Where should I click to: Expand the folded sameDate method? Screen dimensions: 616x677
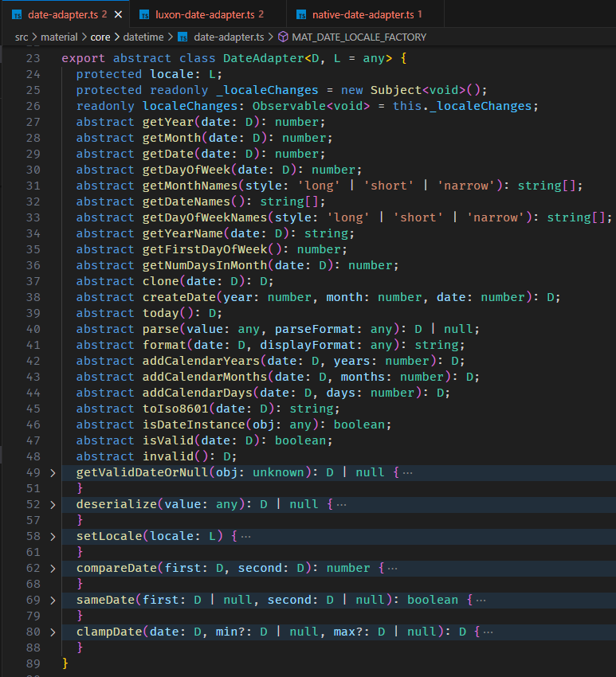click(53, 601)
